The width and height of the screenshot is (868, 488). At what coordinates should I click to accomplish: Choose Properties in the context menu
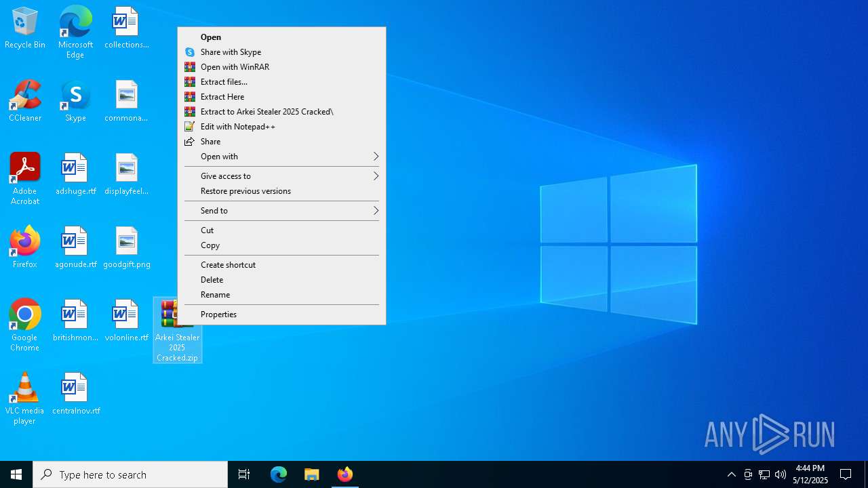tap(281, 314)
